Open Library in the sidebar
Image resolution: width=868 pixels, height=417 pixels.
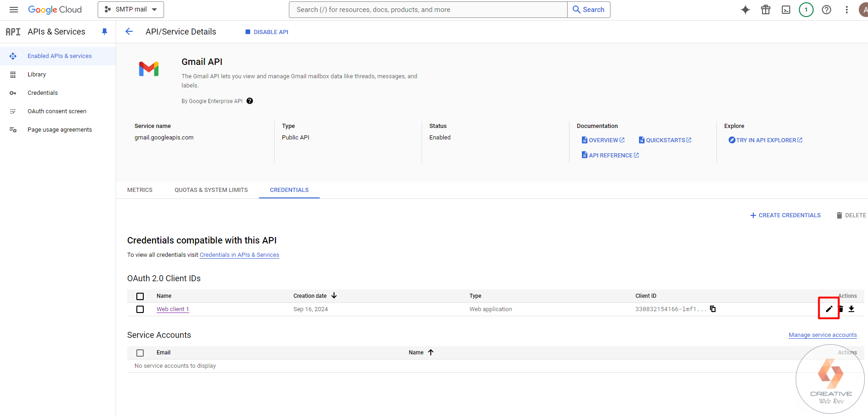(58, 75)
